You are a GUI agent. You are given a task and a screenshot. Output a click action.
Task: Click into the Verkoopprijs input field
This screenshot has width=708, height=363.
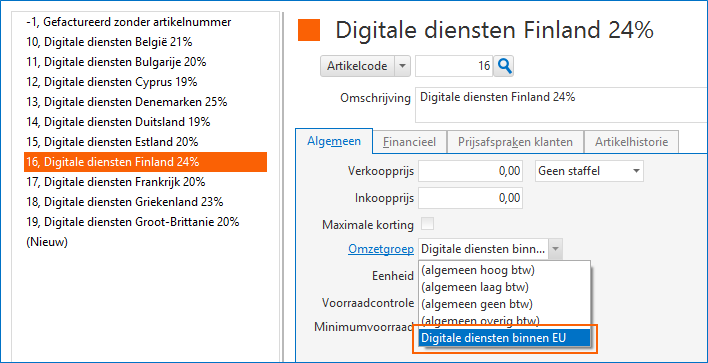tap(470, 171)
